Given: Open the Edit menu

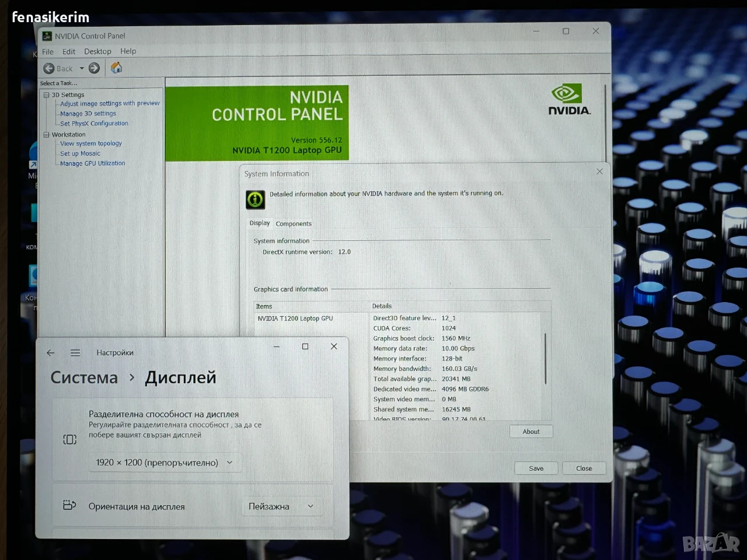Looking at the screenshot, I should click(x=69, y=51).
